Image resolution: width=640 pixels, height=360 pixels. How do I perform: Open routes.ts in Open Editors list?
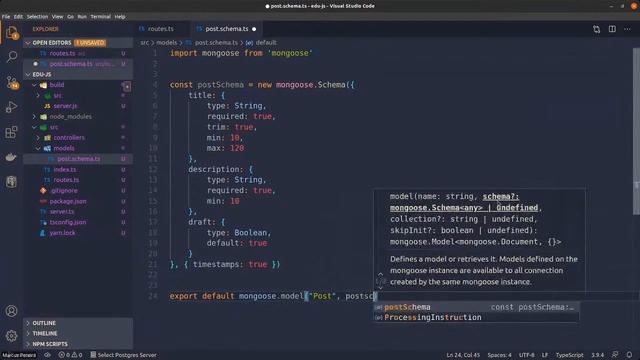pyautogui.click(x=78, y=53)
